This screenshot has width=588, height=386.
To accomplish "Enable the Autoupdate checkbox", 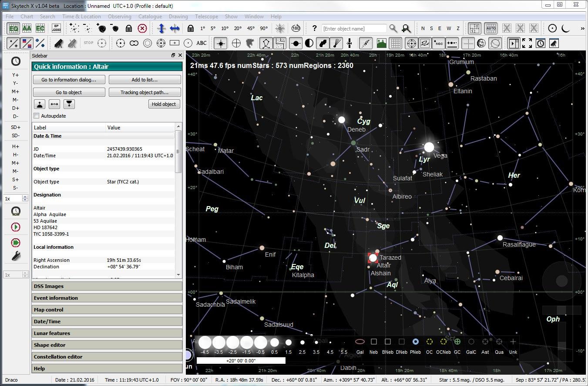I will tap(37, 116).
